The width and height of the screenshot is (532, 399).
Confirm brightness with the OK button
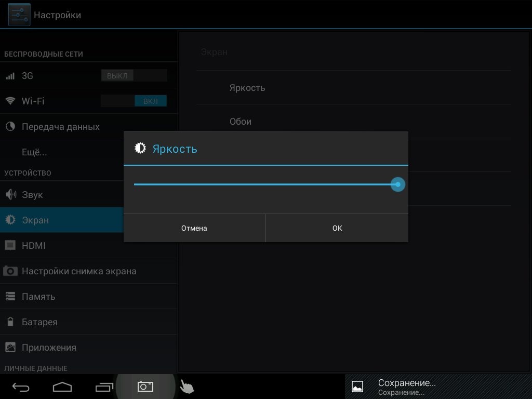point(337,228)
